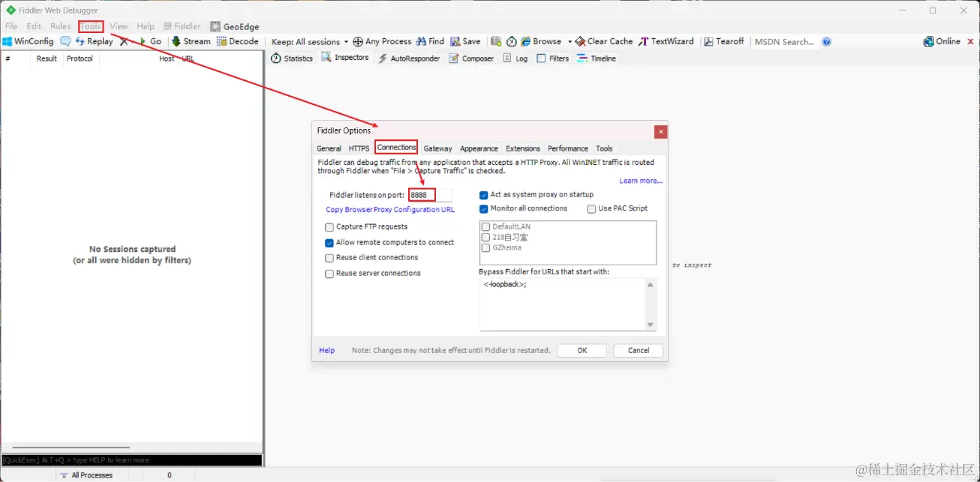This screenshot has width=980, height=482.
Task: Open the View menu
Action: click(119, 26)
